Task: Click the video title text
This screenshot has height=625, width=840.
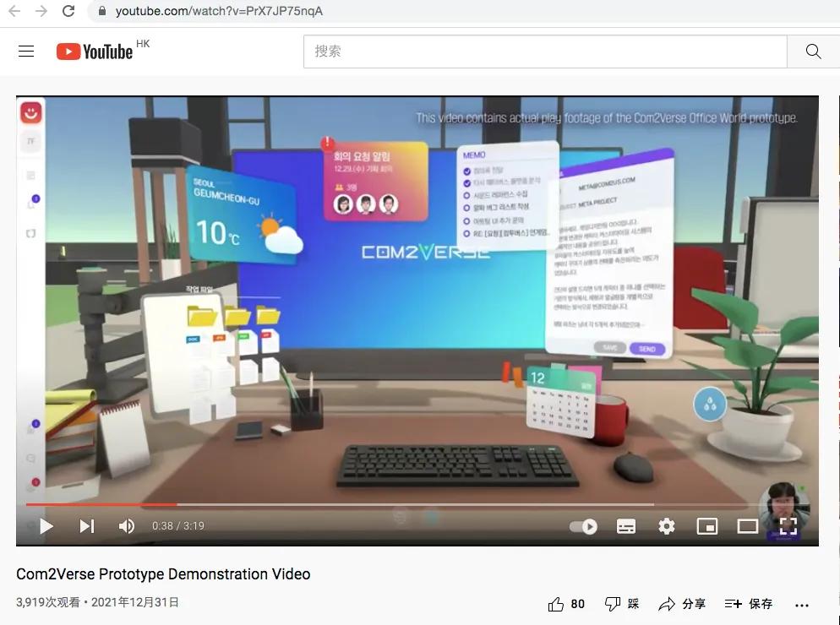Action: pyautogui.click(x=163, y=574)
